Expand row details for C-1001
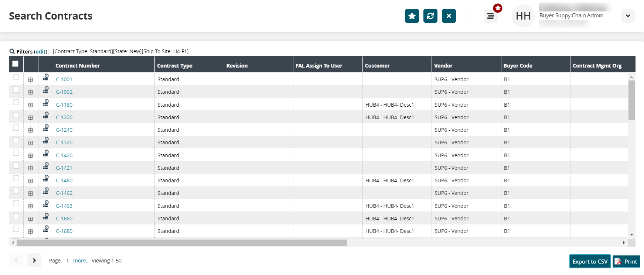The height and width of the screenshot is (275, 644). click(x=31, y=80)
